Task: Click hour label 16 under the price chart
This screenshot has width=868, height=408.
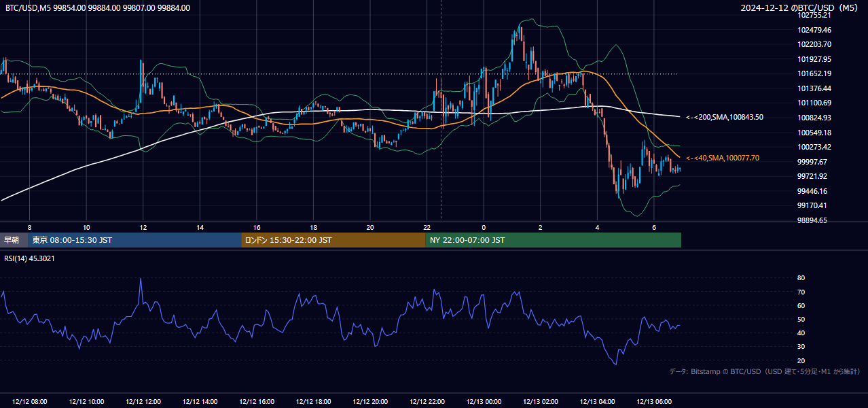Action: (x=257, y=227)
